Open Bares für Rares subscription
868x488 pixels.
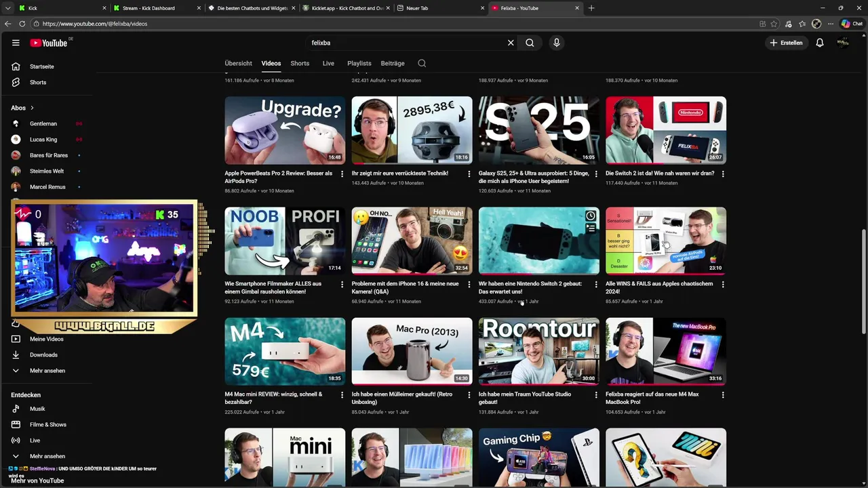(x=47, y=155)
